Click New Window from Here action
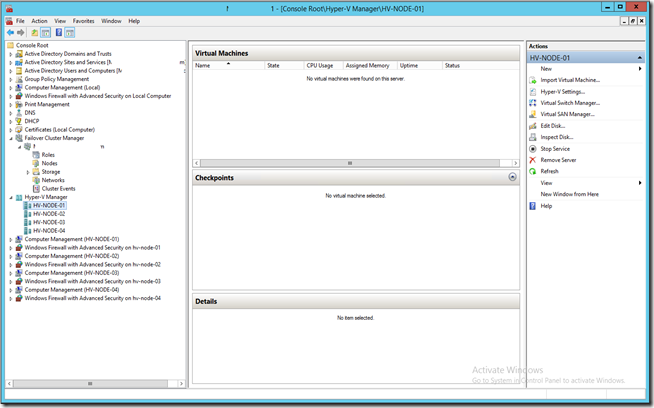Screen dimensions: 654x408 (569, 194)
